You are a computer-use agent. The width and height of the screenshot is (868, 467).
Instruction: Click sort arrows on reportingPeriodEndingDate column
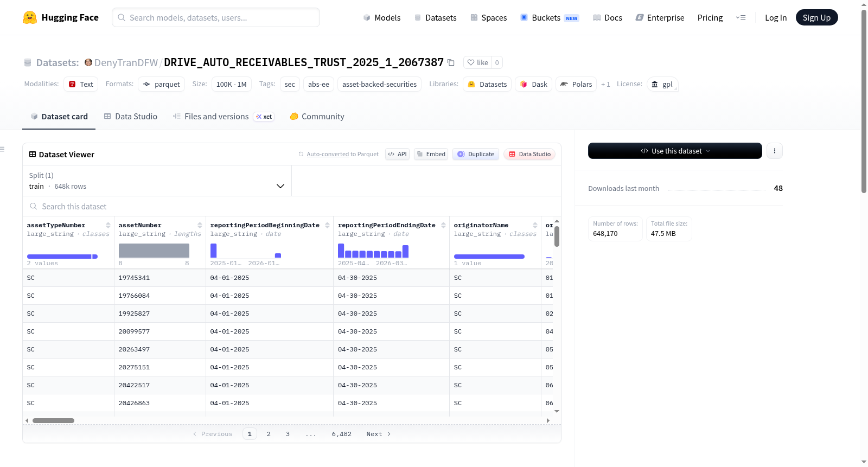[443, 225]
